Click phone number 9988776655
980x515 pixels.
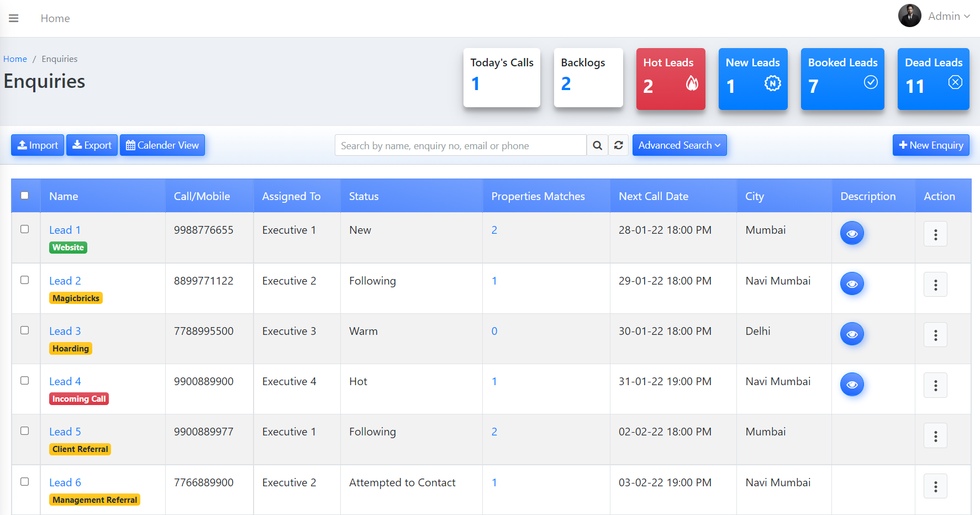[x=204, y=230]
